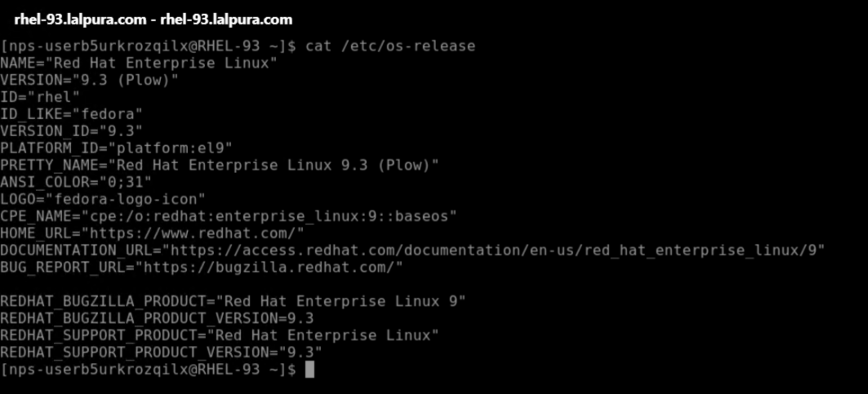Click the ID="rhel" line
The image size is (868, 394).
(x=40, y=97)
